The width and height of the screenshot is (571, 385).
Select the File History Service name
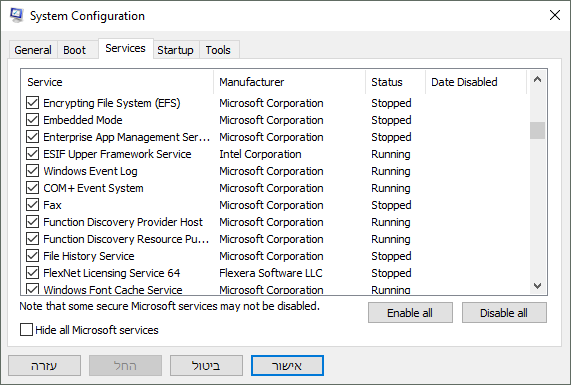[89, 256]
